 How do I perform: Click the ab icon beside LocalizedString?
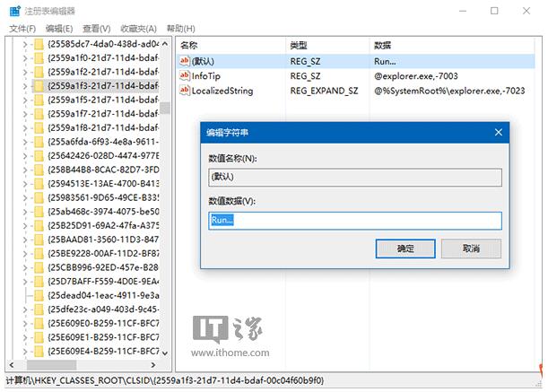185,91
